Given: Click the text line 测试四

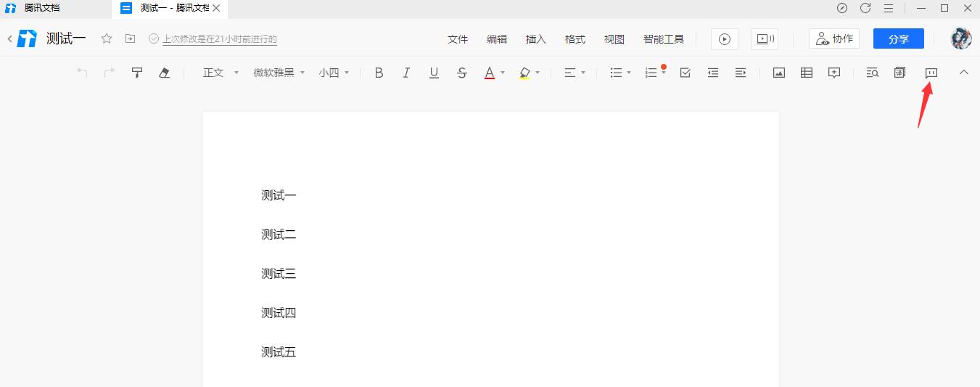Looking at the screenshot, I should [x=279, y=313].
